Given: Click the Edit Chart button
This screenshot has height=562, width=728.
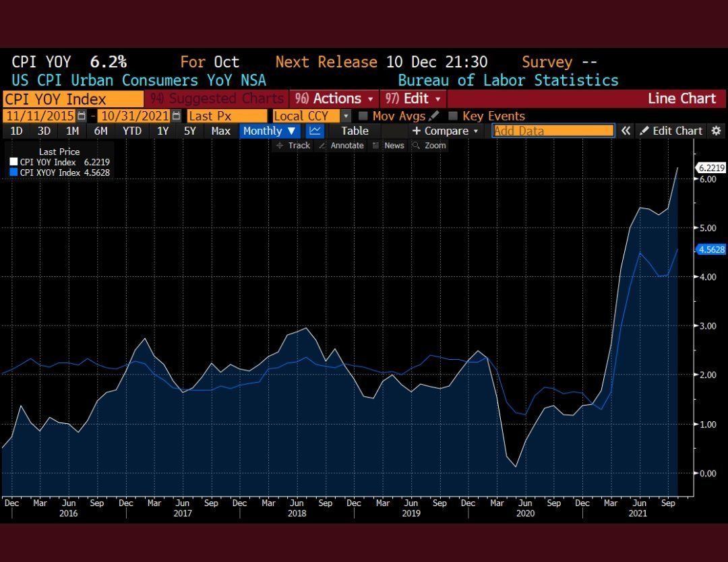Looking at the screenshot, I should coord(671,131).
